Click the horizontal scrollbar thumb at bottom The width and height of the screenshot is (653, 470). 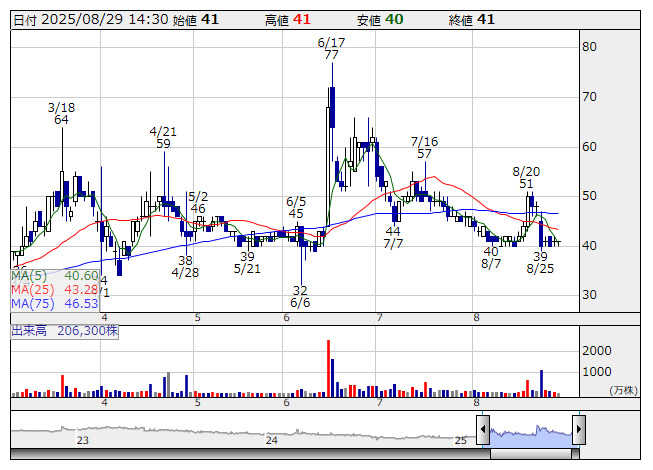531,454
